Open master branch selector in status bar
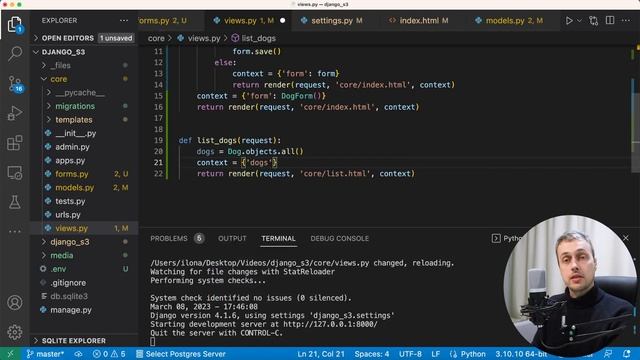Viewport: 640px width, 360px height. [x=45, y=354]
